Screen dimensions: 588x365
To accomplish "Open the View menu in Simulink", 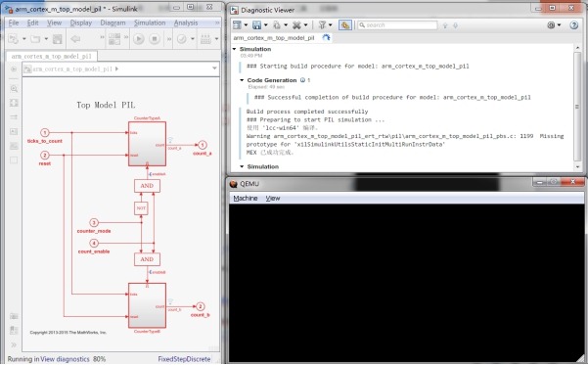I will [55, 23].
